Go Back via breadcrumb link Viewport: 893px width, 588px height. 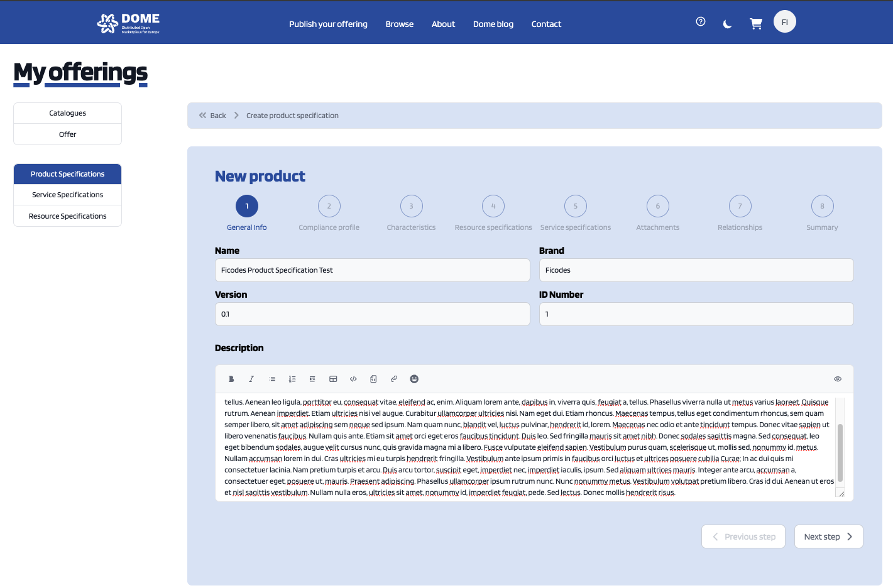[212, 116]
